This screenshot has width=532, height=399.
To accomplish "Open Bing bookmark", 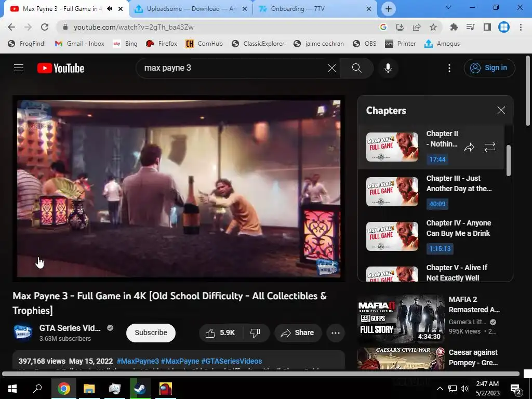I will tap(125, 44).
